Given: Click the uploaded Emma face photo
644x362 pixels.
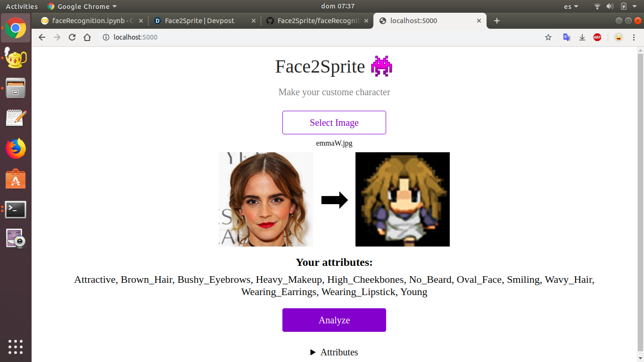Looking at the screenshot, I should (x=266, y=199).
